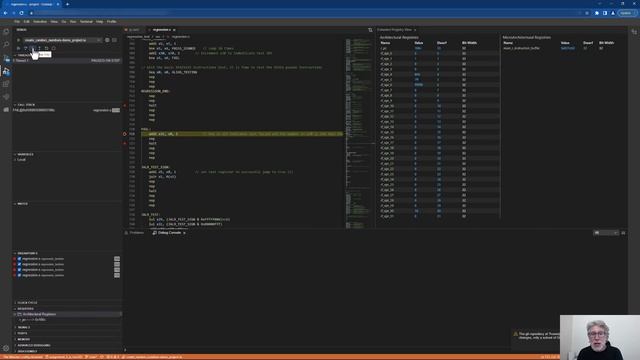Click the Value column header in Architectural Registers

[x=419, y=43]
